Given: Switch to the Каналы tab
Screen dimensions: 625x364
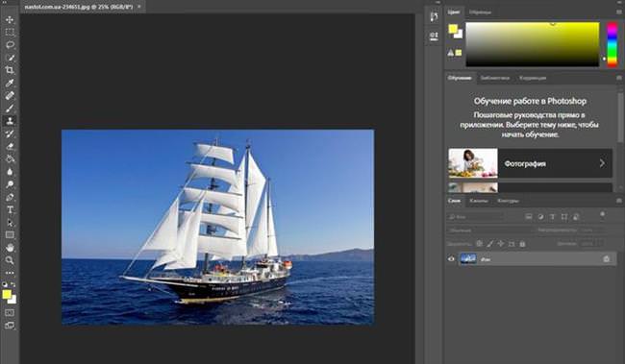Looking at the screenshot, I should click(x=478, y=201).
